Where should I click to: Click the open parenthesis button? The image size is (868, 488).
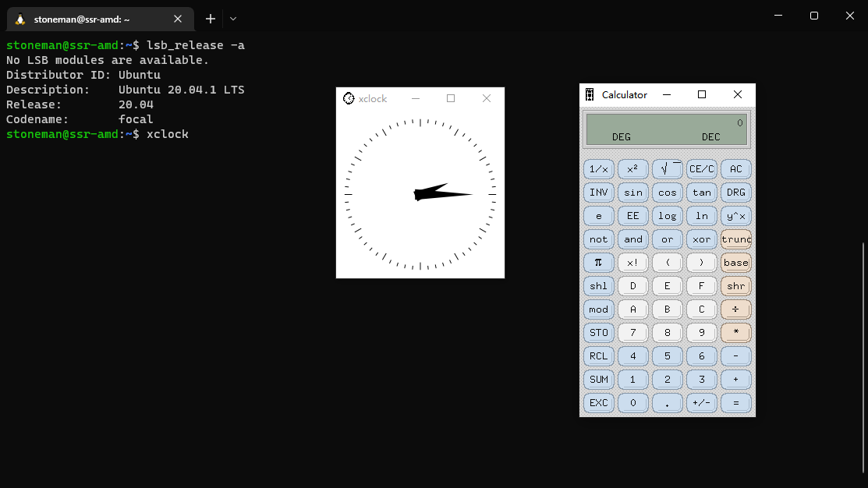(x=667, y=262)
